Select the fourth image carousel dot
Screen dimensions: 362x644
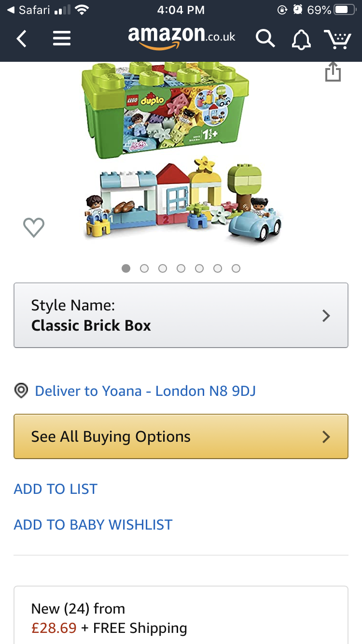[181, 268]
